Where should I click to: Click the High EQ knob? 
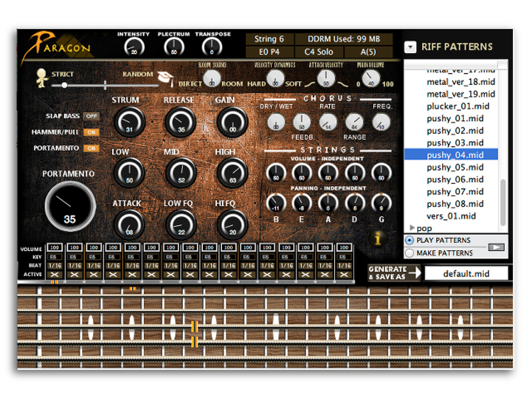[x=233, y=173]
